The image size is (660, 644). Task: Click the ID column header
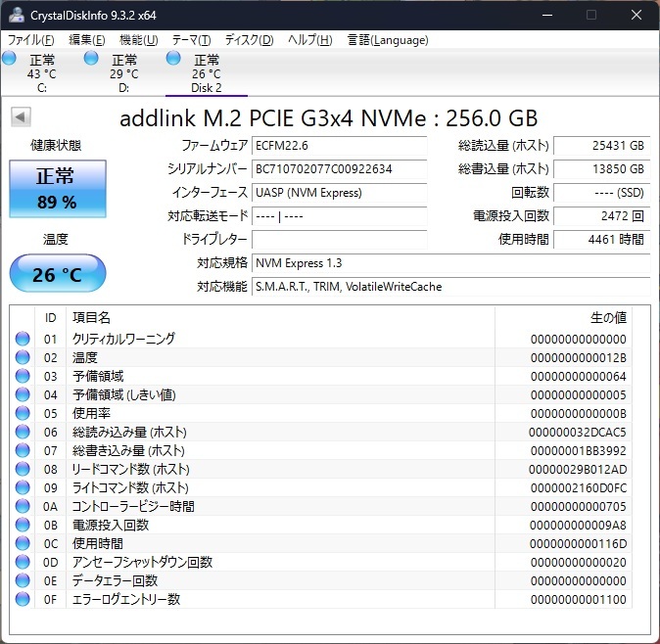click(50, 317)
